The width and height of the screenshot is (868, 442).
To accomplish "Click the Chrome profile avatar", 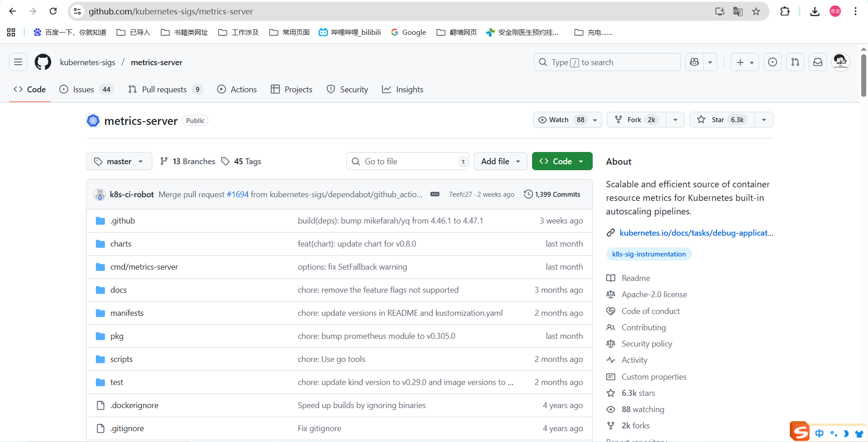I will pos(835,11).
